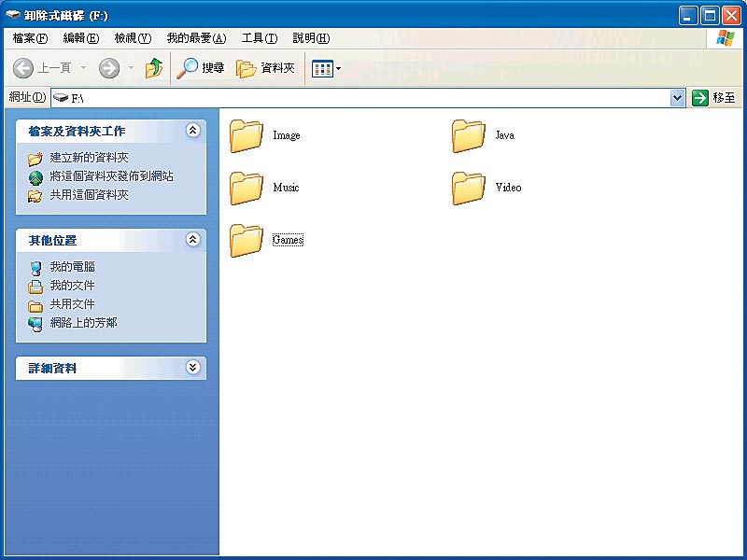The width and height of the screenshot is (747, 560).
Task: Click the Music folder name label
Action: coord(286,188)
